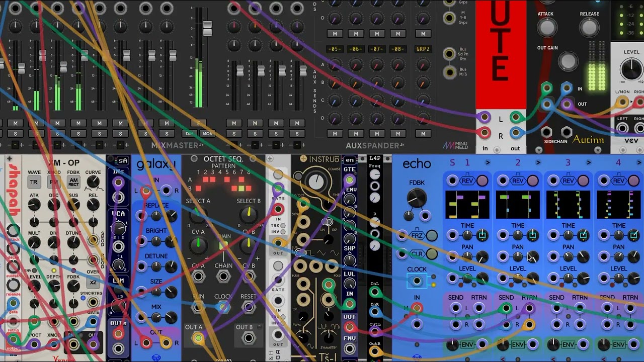Expand the arrow next to tap 3
Image resolution: width=644 pixels, height=362 pixels.
[588, 162]
